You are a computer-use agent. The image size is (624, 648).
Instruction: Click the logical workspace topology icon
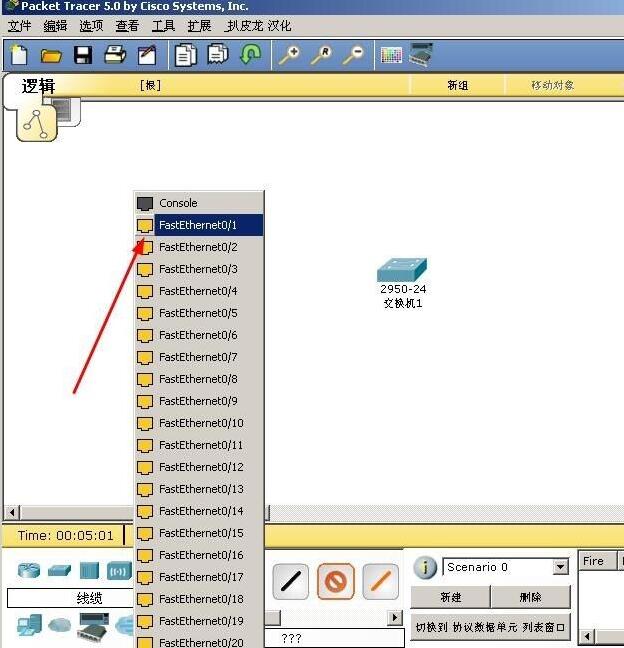pos(36,123)
